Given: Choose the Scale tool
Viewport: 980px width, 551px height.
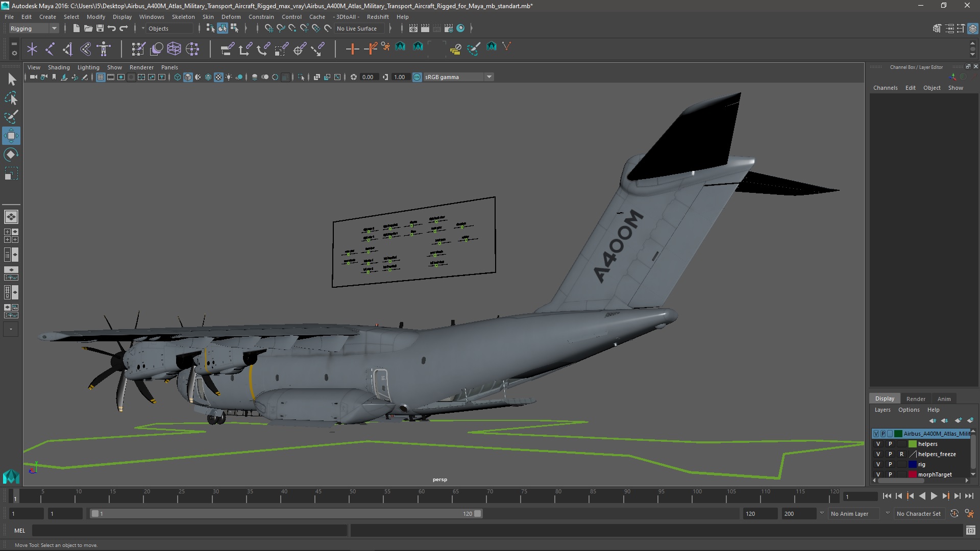Looking at the screenshot, I should tap(11, 173).
